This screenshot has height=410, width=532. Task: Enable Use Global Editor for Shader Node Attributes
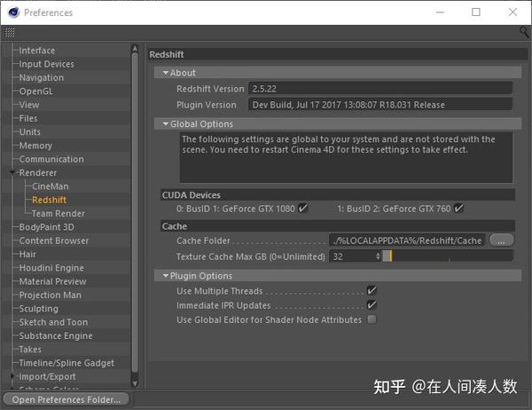(x=372, y=319)
